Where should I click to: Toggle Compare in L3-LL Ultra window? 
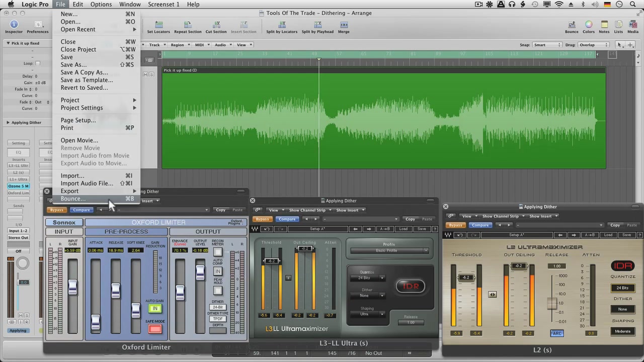coord(287,219)
